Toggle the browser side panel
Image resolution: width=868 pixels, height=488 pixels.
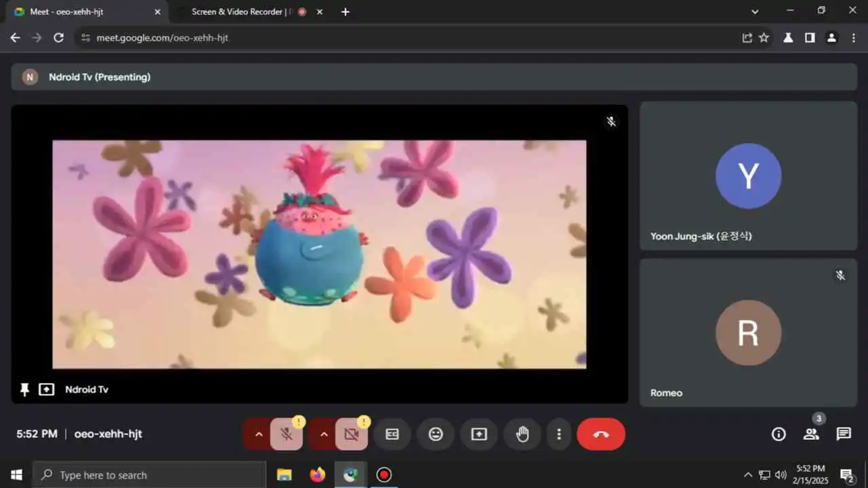click(810, 38)
